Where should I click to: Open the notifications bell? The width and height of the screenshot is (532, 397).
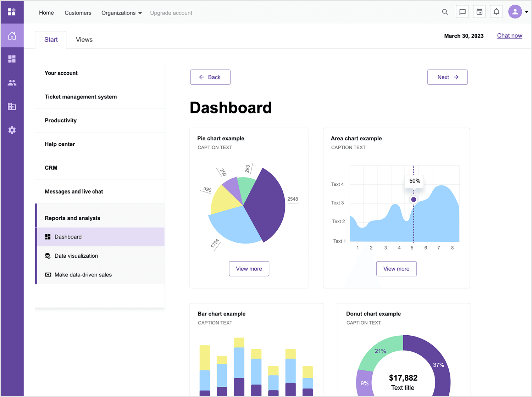click(x=497, y=12)
